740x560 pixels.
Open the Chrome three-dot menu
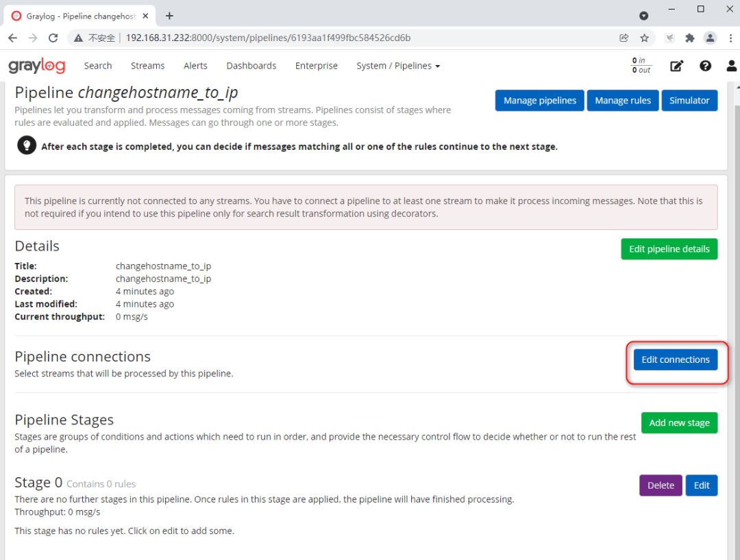coord(730,38)
